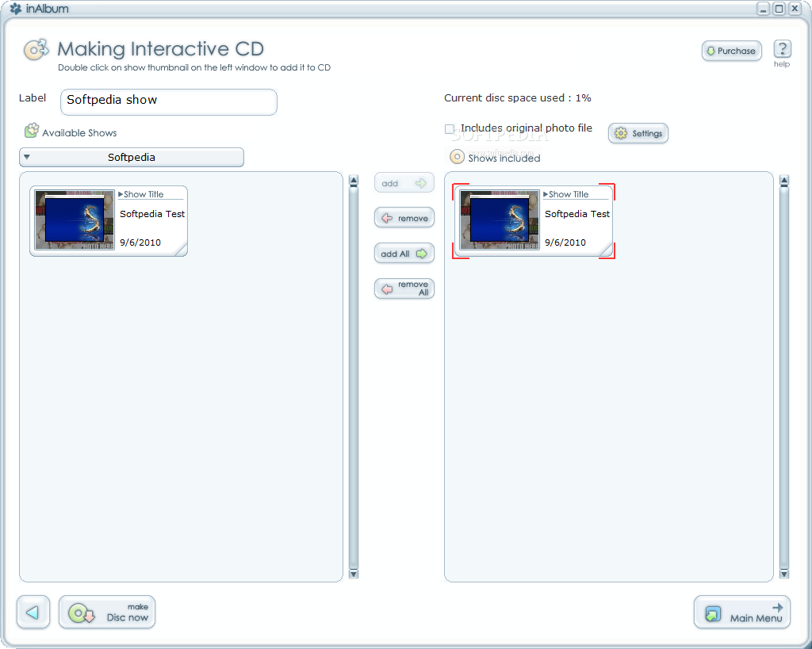Go to Main Menu
812x649 pixels.
(742, 613)
